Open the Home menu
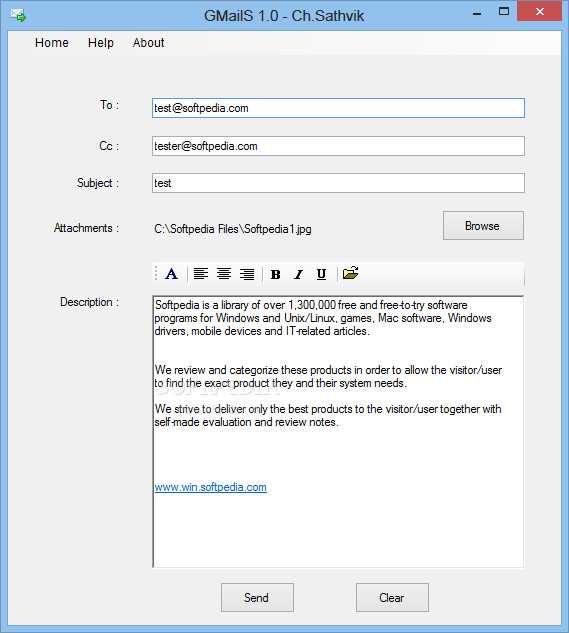 point(52,43)
